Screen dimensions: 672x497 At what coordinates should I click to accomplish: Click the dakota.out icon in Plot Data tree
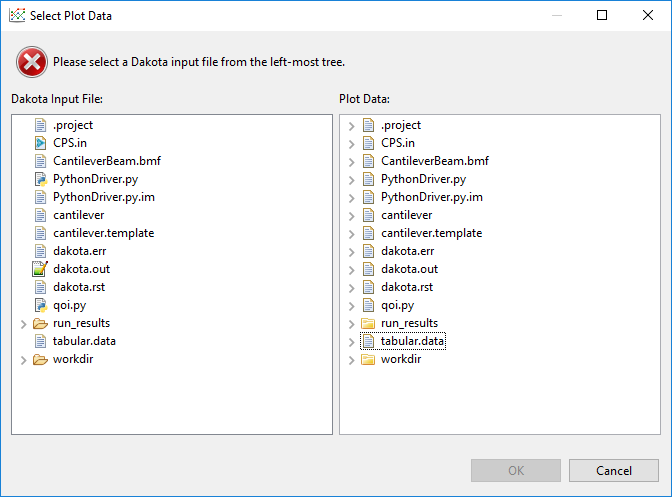(368, 269)
